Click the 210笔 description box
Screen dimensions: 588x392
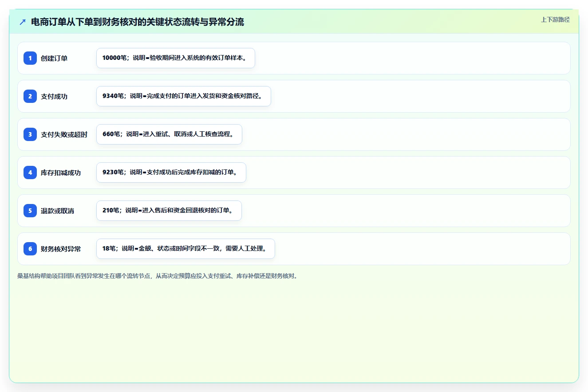[x=169, y=211]
